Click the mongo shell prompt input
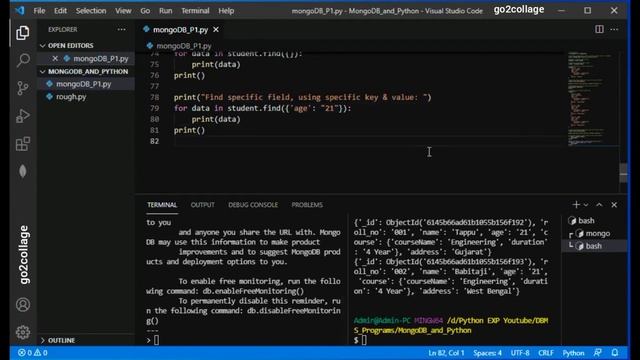 156,340
